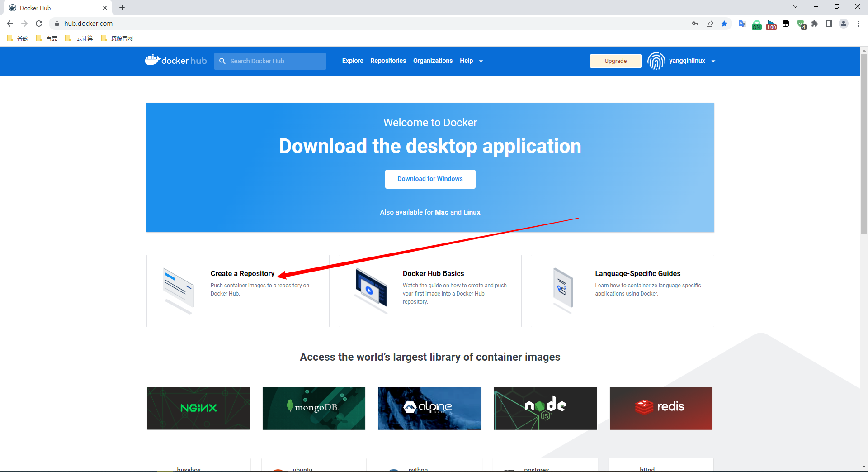The height and width of the screenshot is (472, 868).
Task: Open the Extensions puzzle icon in Chrome
Action: (815, 24)
